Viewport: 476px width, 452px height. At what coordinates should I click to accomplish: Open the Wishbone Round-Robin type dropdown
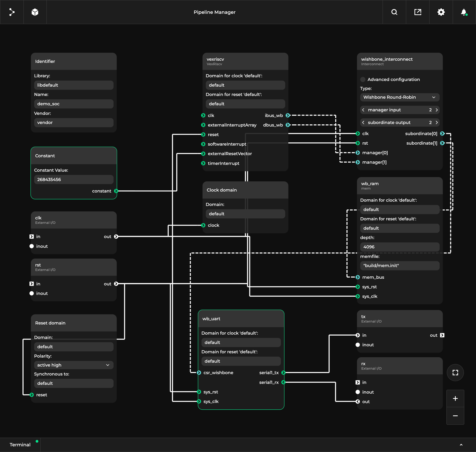point(400,97)
